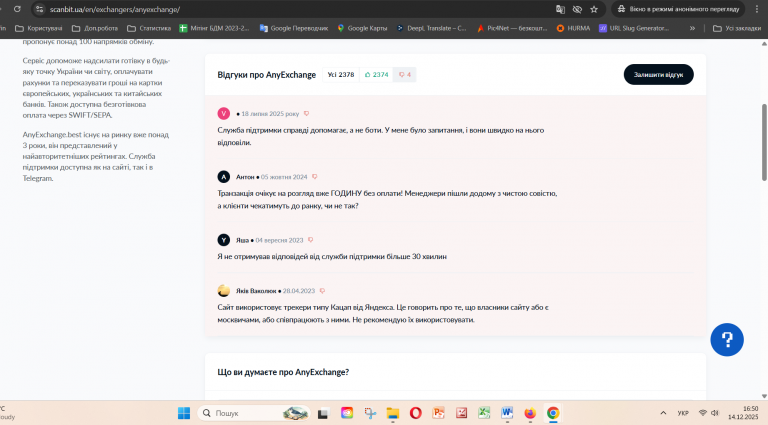
Task: Open Snipping Tool from taskbar
Action: click(x=370, y=413)
